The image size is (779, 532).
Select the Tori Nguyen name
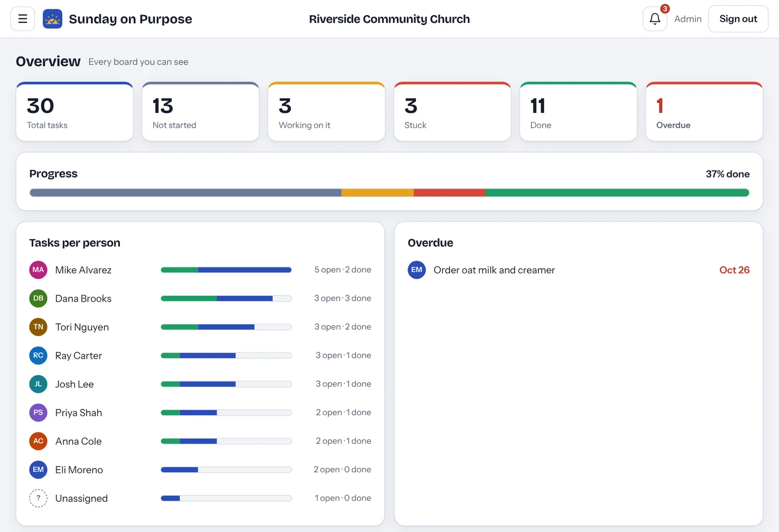click(x=82, y=327)
